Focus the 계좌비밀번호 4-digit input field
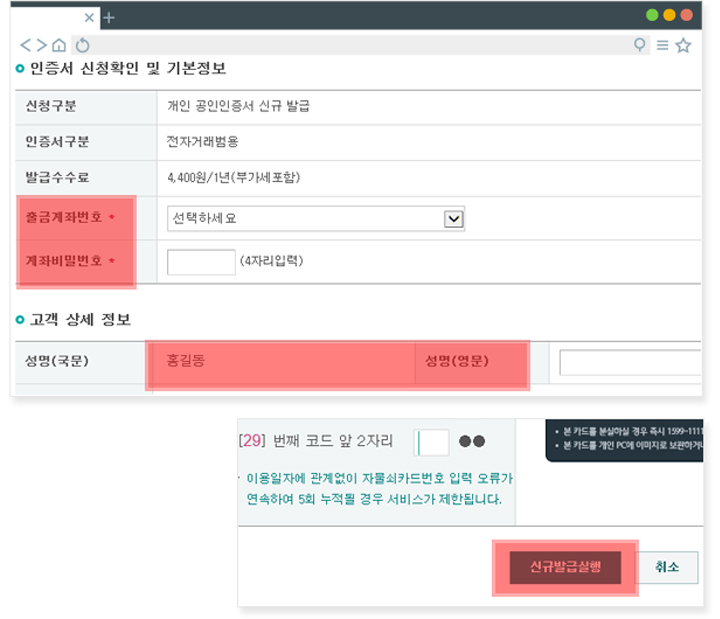 tap(201, 262)
